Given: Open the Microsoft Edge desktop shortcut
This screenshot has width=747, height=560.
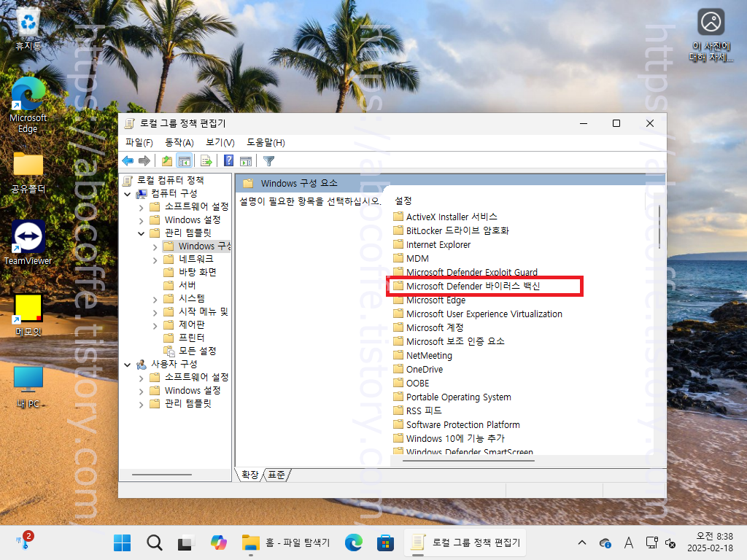Looking at the screenshot, I should click(28, 106).
